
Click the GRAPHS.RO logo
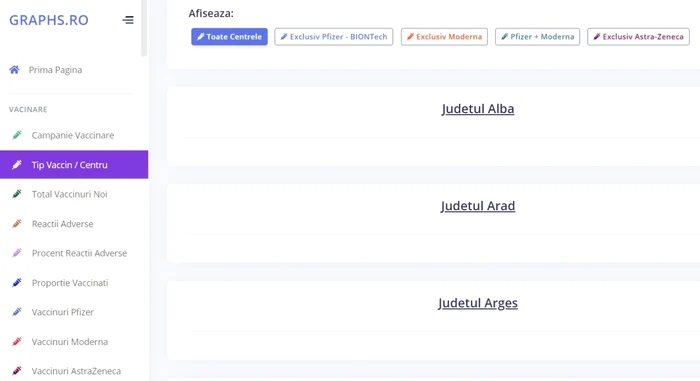(49, 20)
